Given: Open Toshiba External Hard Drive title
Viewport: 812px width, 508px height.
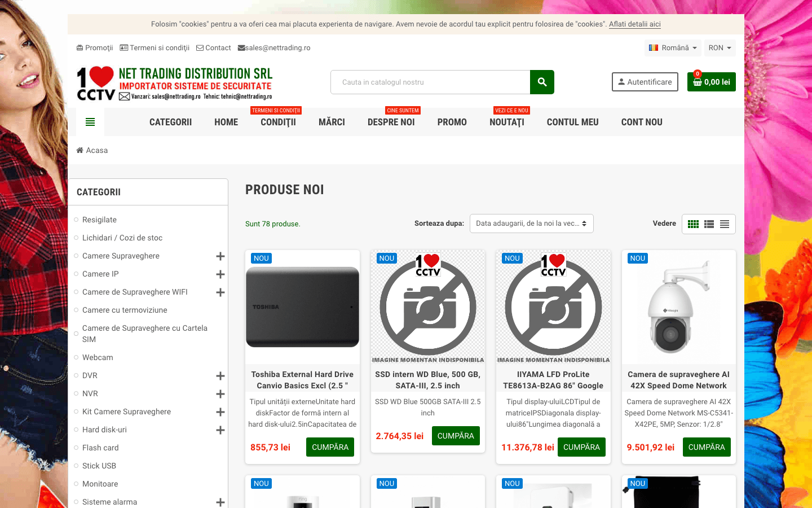Looking at the screenshot, I should coord(303,380).
